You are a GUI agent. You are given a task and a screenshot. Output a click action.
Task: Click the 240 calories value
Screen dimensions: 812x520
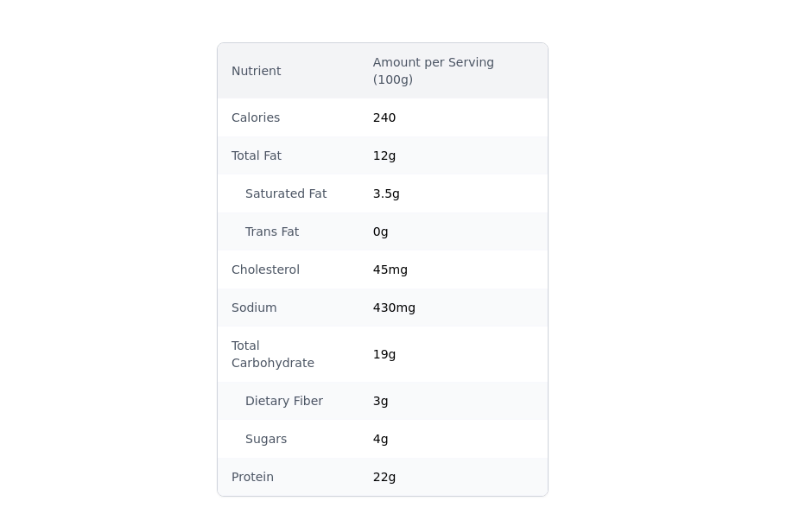point(384,117)
